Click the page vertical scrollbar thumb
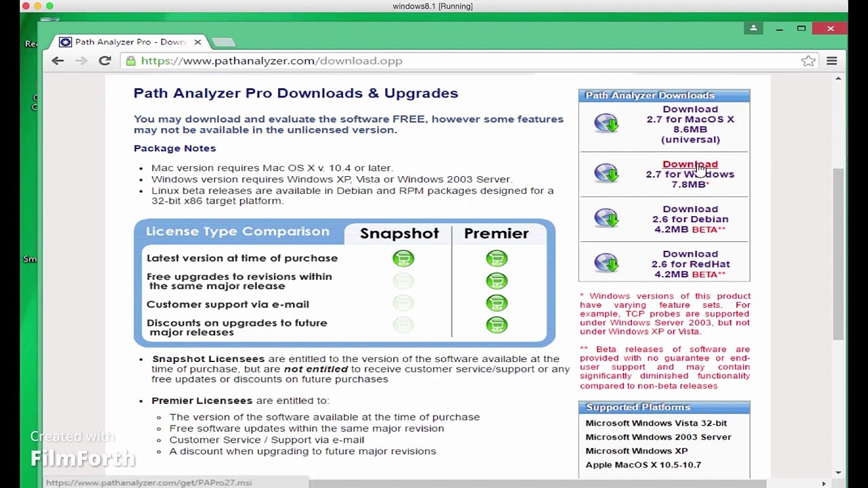 click(839, 254)
